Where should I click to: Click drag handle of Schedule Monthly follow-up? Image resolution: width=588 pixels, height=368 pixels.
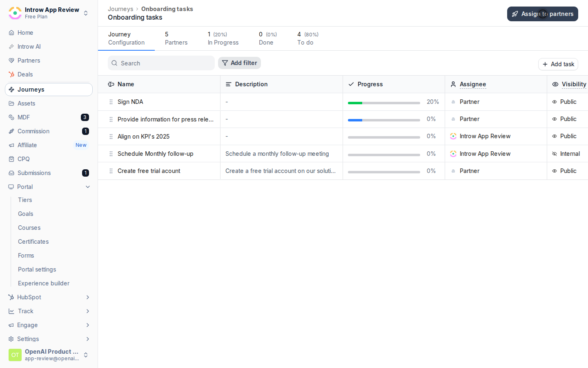click(x=111, y=154)
